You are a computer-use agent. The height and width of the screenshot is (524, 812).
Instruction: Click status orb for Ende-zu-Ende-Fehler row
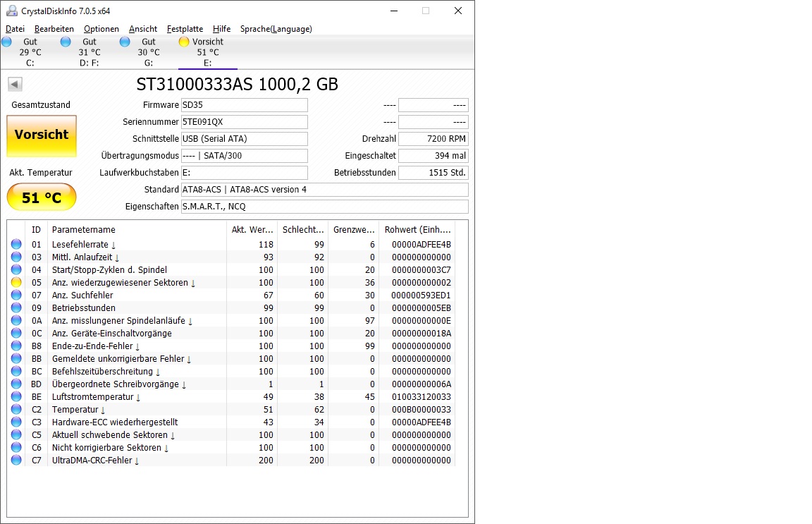(x=17, y=346)
